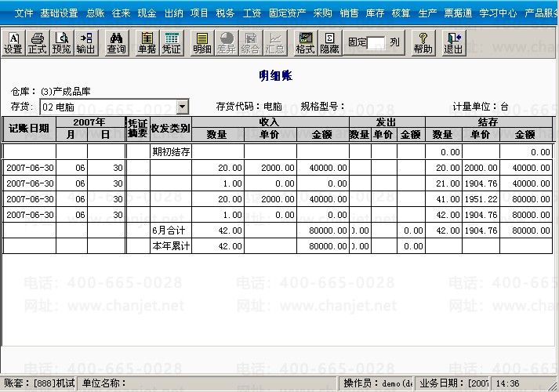
Task: Toggle the 隐藏 hide columns button
Action: tap(329, 43)
